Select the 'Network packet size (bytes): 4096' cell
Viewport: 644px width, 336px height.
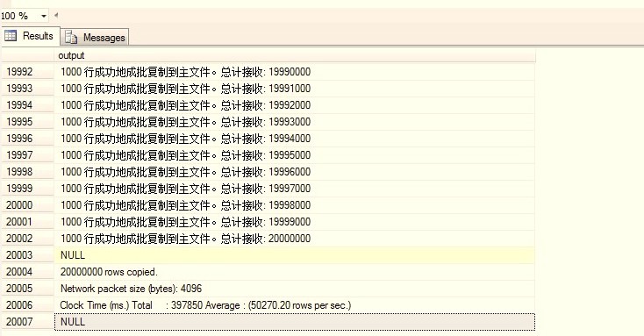click(295, 289)
